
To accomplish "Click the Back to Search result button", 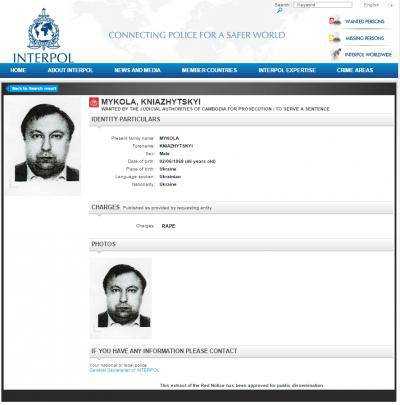I will [33, 89].
